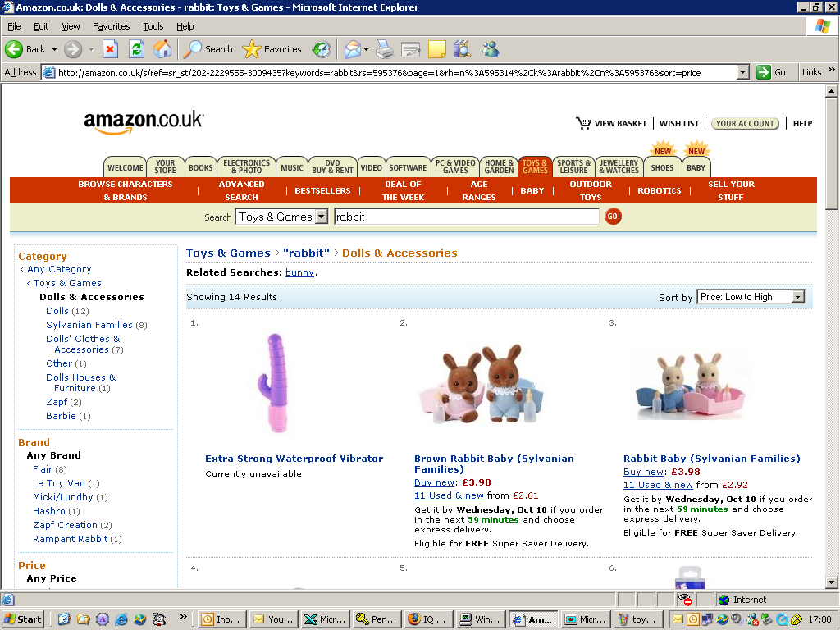Open the Edit menu

click(41, 26)
